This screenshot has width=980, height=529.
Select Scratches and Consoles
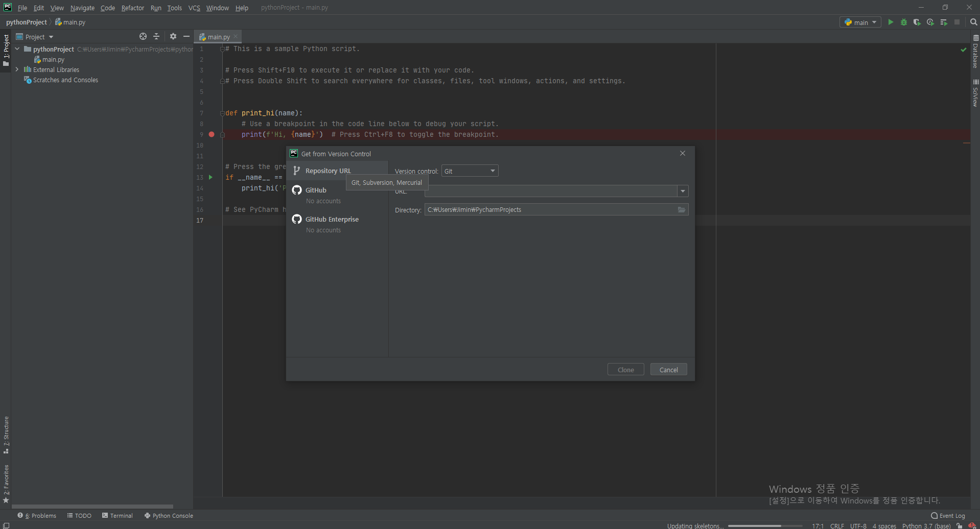click(x=61, y=80)
